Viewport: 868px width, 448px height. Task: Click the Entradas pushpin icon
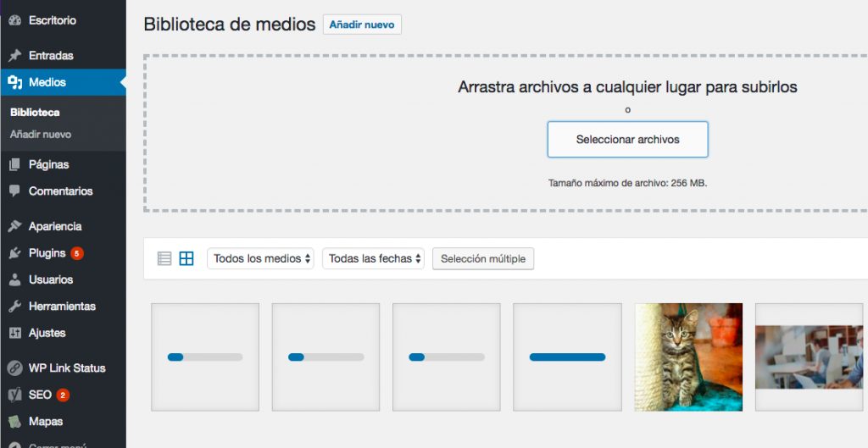(x=15, y=55)
